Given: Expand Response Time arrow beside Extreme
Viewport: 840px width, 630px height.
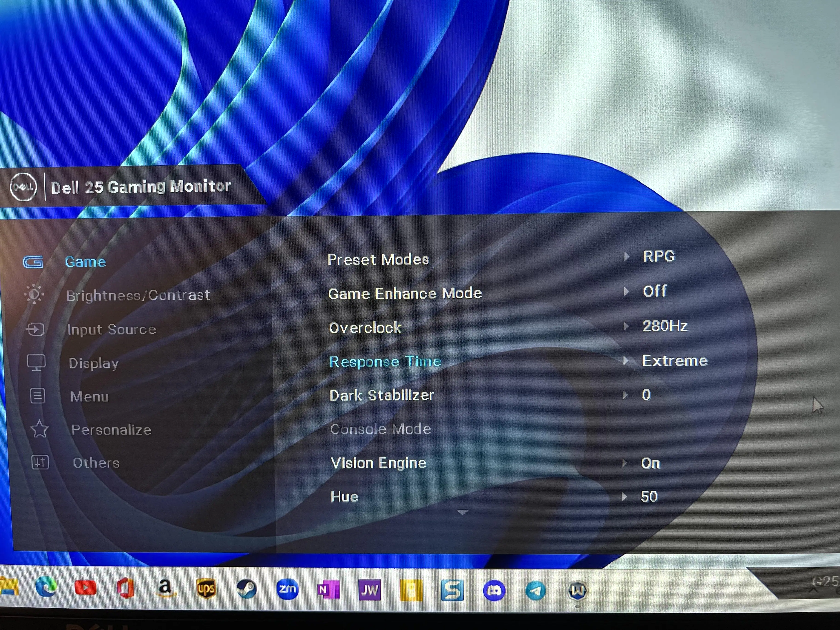Looking at the screenshot, I should pos(625,360).
